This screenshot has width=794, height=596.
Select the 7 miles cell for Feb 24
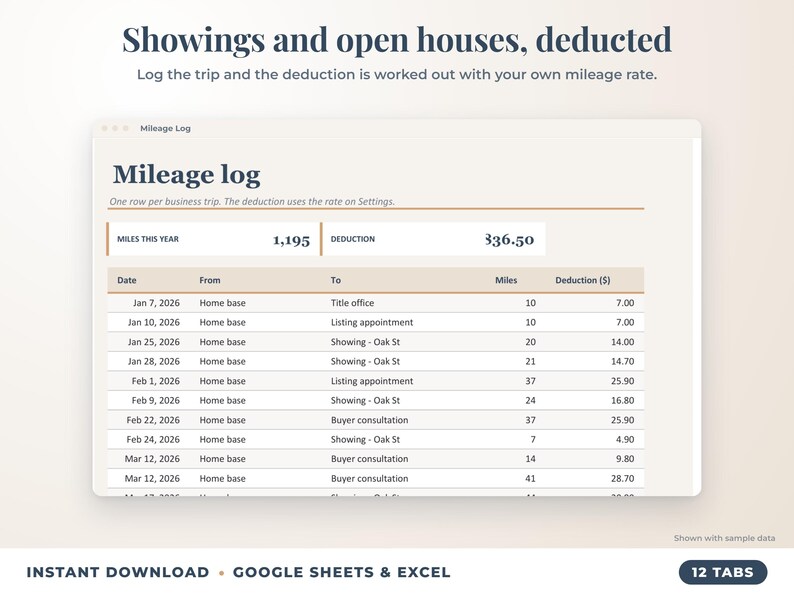tap(533, 440)
